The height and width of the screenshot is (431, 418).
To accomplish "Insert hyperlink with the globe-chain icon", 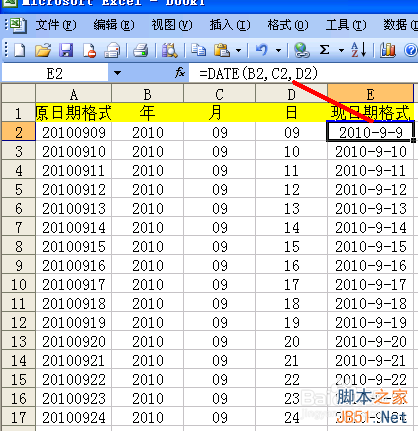I will 302,50.
